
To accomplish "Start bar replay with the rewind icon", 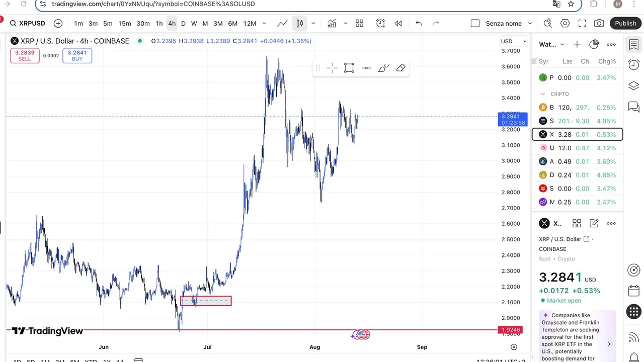I will [x=398, y=23].
